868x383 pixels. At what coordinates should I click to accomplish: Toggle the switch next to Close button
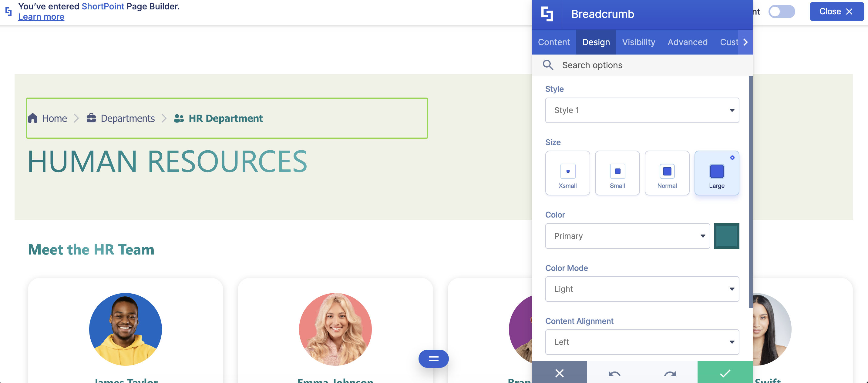[x=781, y=12]
